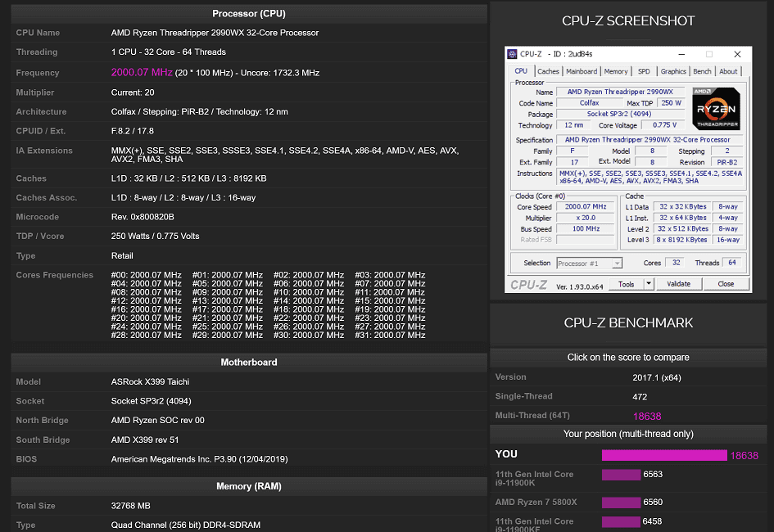Click the Core Voltage 0.775 V field

tap(664, 125)
